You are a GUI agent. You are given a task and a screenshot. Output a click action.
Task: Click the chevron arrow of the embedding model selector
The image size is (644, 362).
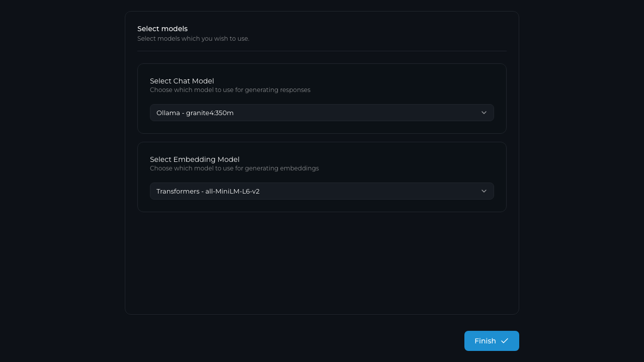coord(484,191)
